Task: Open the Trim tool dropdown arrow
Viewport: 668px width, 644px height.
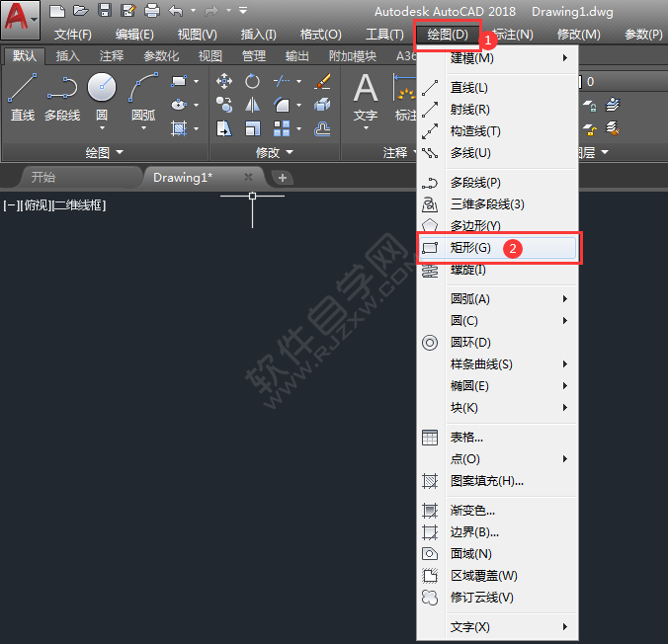Action: (x=298, y=81)
